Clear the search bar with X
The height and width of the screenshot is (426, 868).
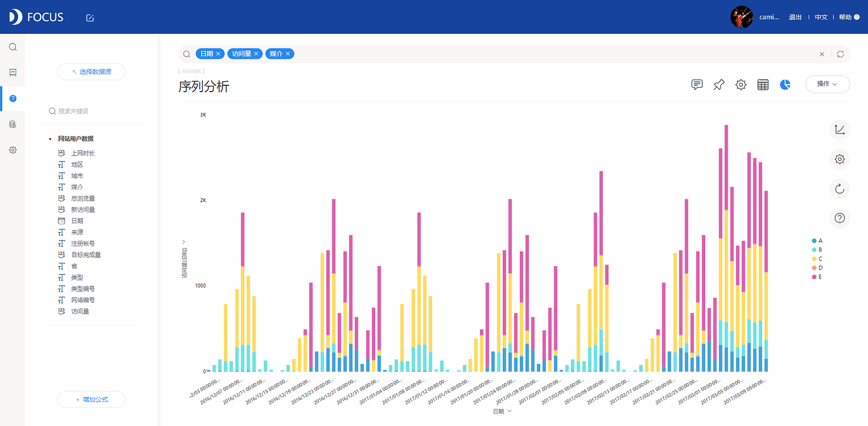pos(822,54)
